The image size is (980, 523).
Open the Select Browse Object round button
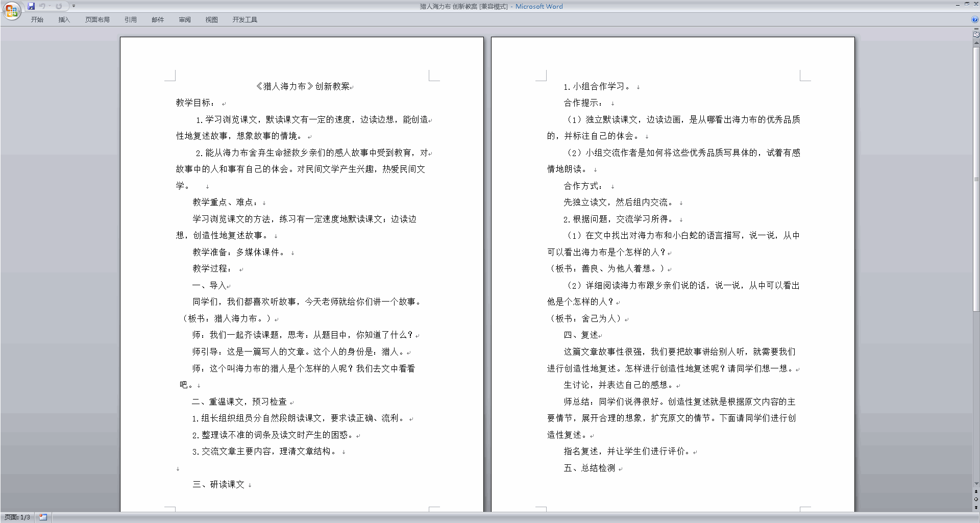click(x=976, y=499)
